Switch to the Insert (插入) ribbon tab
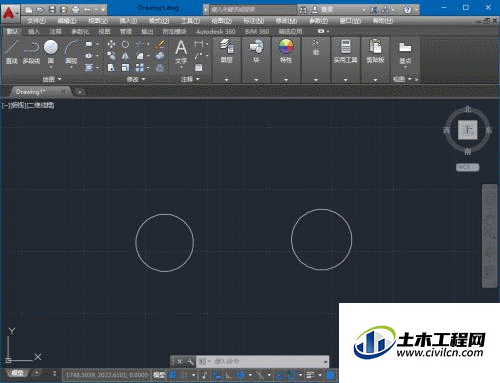The width and height of the screenshot is (500, 383). (34, 32)
